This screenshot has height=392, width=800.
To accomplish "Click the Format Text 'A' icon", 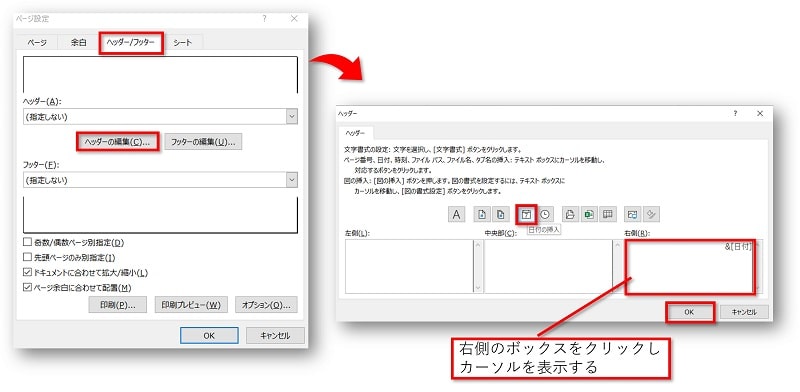I will coord(456,215).
